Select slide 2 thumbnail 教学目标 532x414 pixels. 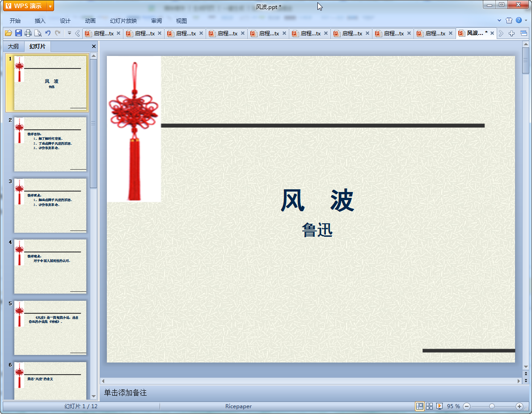click(x=50, y=144)
